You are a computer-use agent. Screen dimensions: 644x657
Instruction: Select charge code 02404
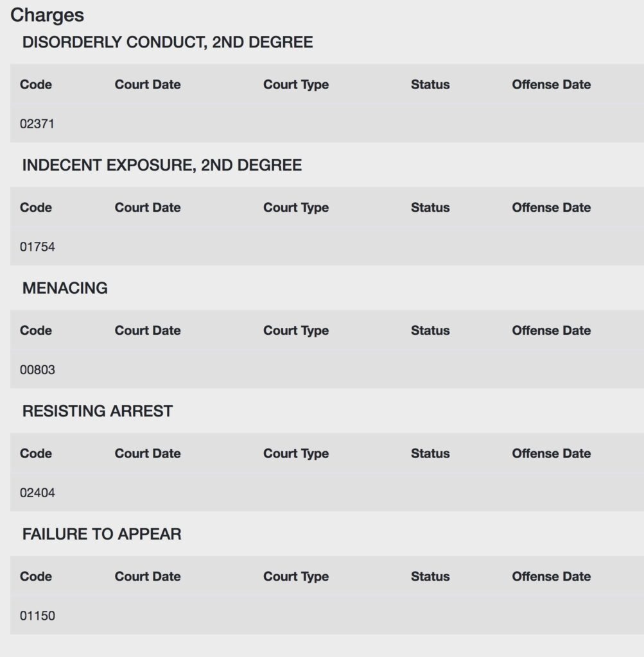point(37,493)
